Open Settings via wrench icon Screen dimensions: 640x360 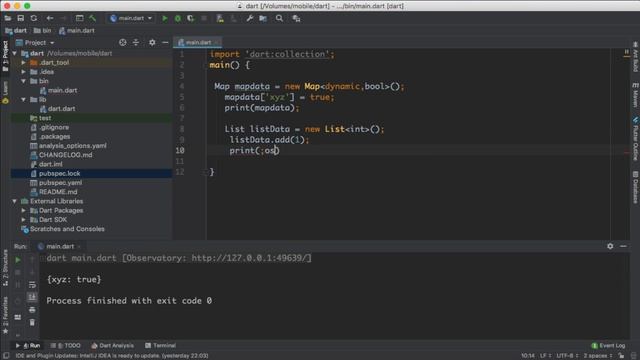250,18
